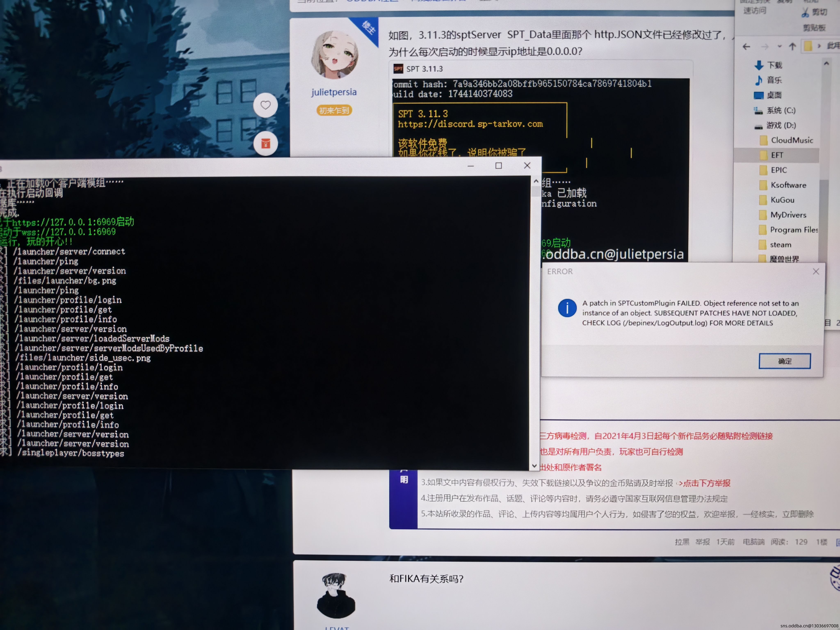Click console line /files/launcher/side_usec.png
840x630 pixels.
click(x=83, y=358)
